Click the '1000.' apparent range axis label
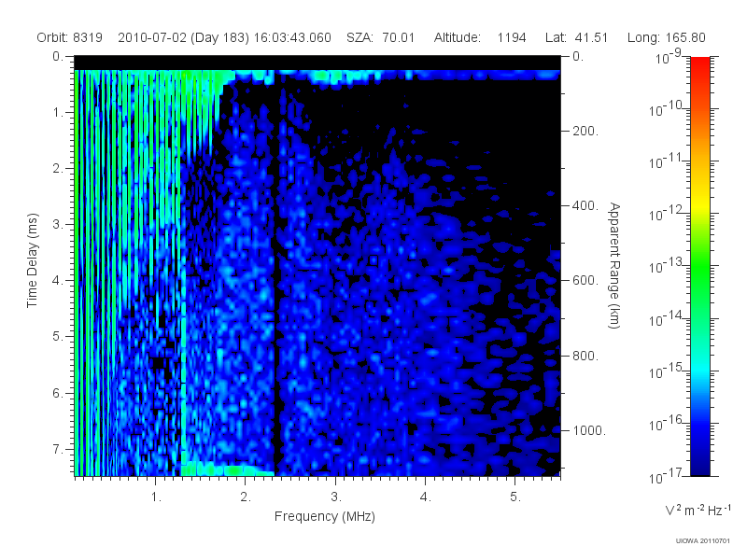Screen dimensions: 747x560 click(x=589, y=430)
